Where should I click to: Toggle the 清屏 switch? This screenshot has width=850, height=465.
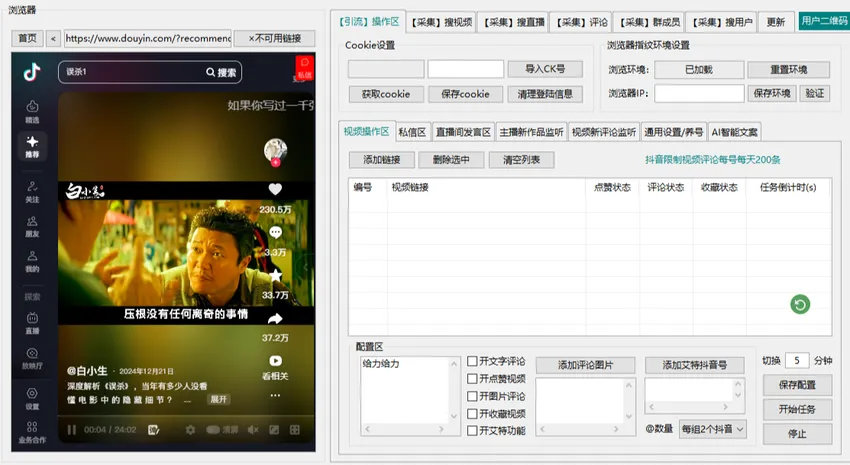click(213, 430)
